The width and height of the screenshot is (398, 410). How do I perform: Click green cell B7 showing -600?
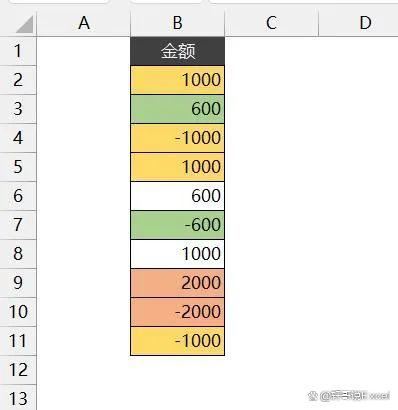click(178, 225)
